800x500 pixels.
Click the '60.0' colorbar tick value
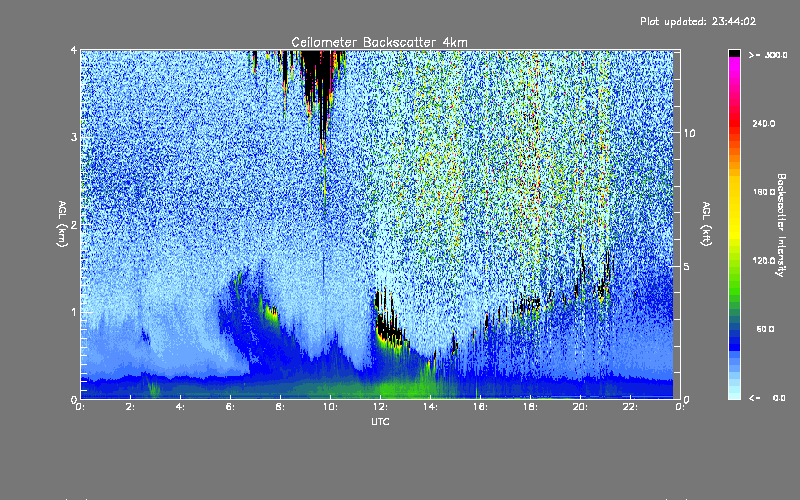(765, 329)
